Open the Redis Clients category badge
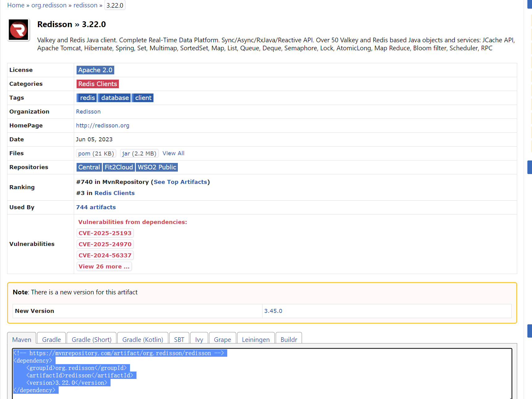Screen dimensions: 532x399 click(98, 84)
